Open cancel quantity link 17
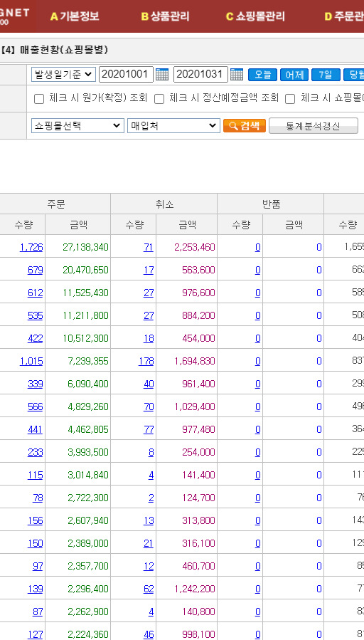Image resolution: width=364 pixels, height=640 pixels. click(149, 271)
